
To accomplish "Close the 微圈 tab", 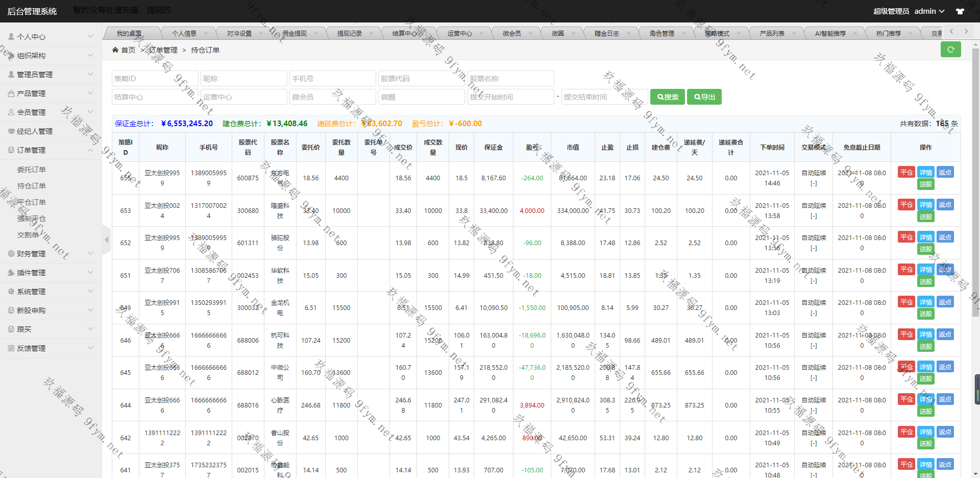I will click(x=573, y=34).
